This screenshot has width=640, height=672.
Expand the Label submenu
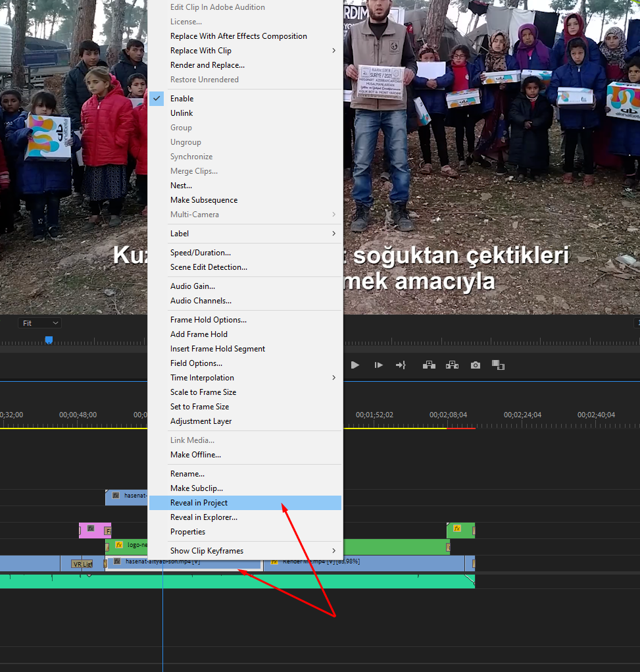(245, 234)
